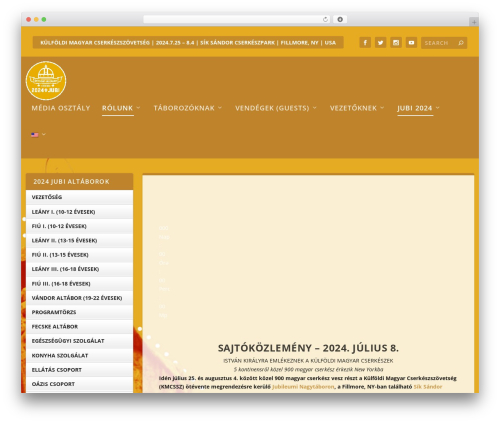The image size is (500, 423).
Task: Expand the language selector chevron
Action: point(44,134)
